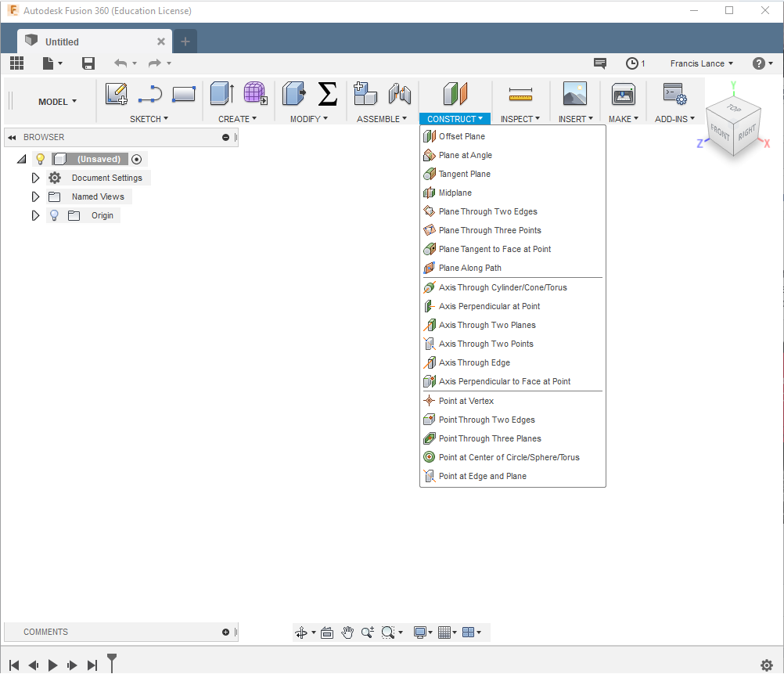Toggle visibility bulb of Unsaved component
This screenshot has width=784, height=674.
pyautogui.click(x=41, y=159)
